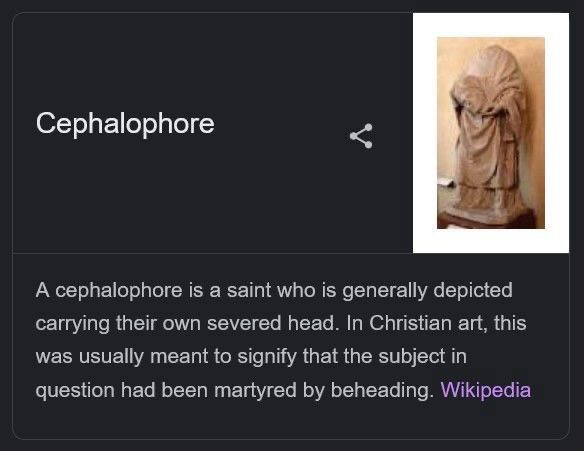Click the top circle of the share icon
Image resolution: width=584 pixels, height=451 pixels.
click(x=368, y=127)
